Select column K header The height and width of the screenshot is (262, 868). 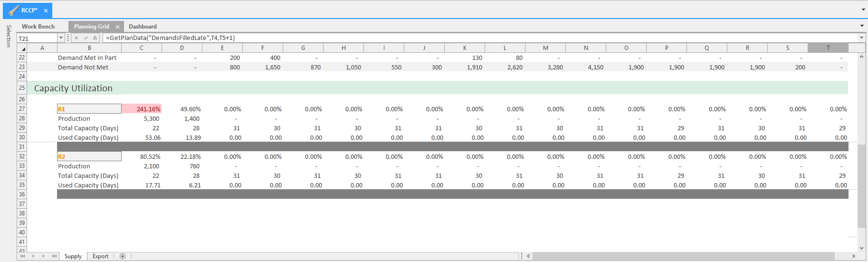tap(465, 48)
